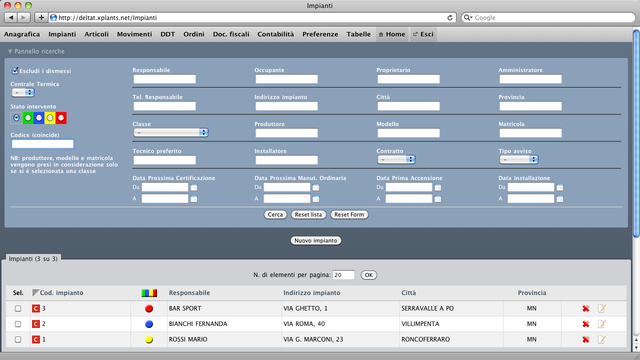Click the Città search input field

(409, 106)
